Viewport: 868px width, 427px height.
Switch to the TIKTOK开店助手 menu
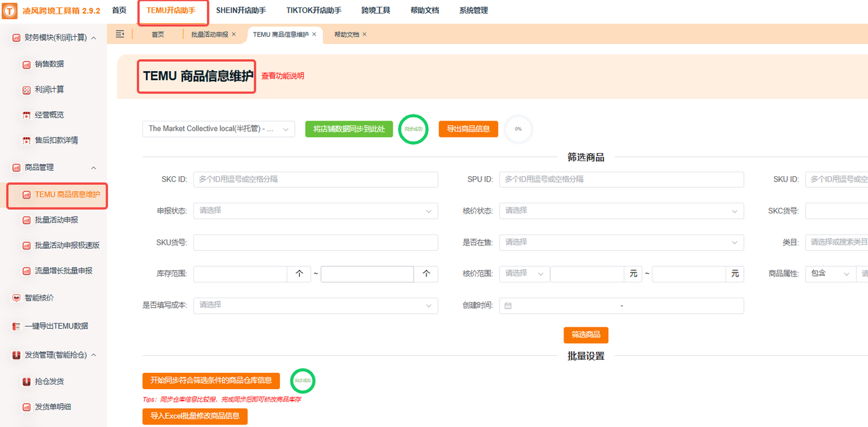(313, 10)
